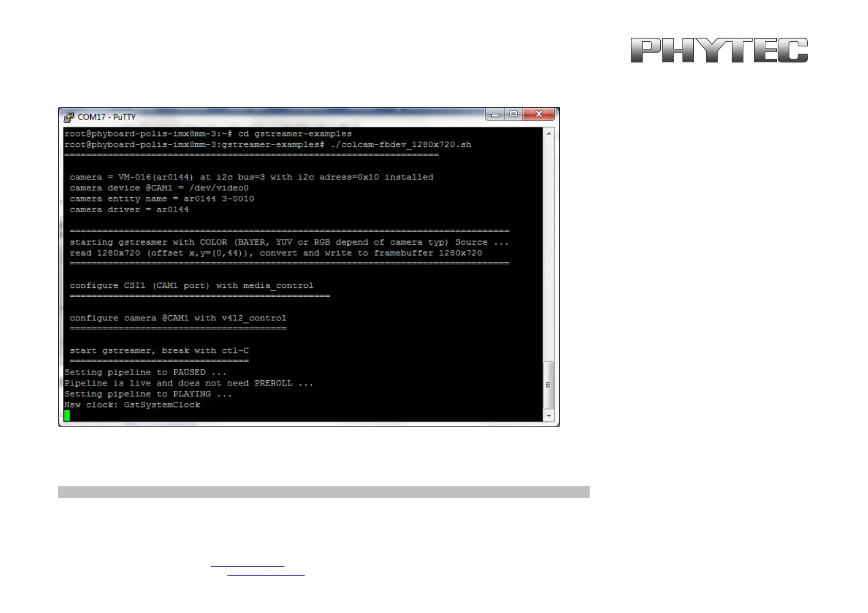This screenshot has height=613, width=868.
Task: Click the 'start gstreamer, break with ctl-C' line
Action: click(x=159, y=351)
